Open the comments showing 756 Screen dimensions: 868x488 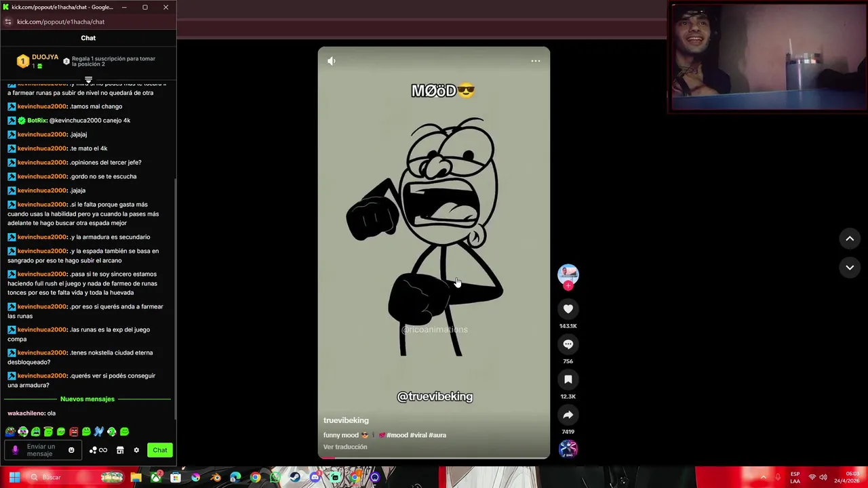(x=568, y=344)
